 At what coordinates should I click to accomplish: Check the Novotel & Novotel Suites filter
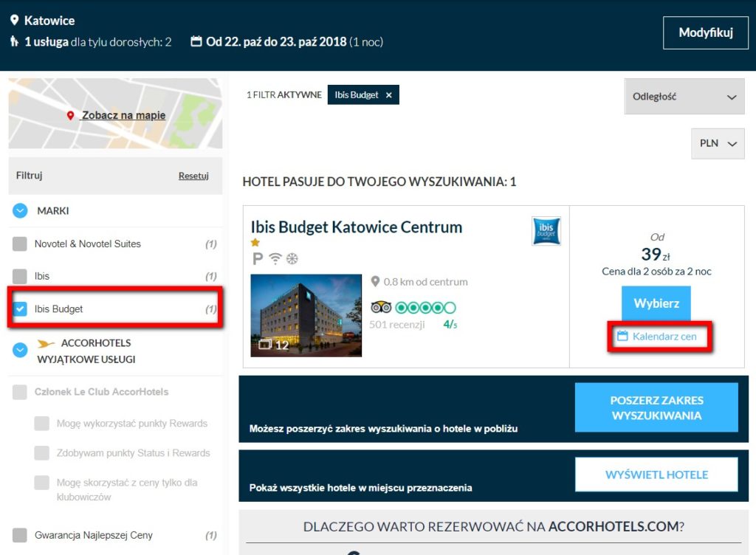(x=20, y=244)
